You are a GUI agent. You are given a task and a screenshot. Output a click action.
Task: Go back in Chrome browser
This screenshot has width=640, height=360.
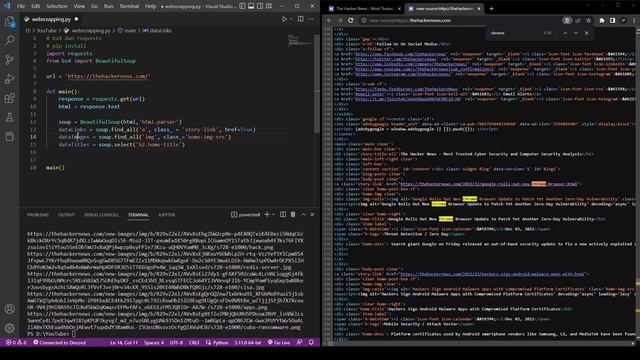click(x=329, y=20)
